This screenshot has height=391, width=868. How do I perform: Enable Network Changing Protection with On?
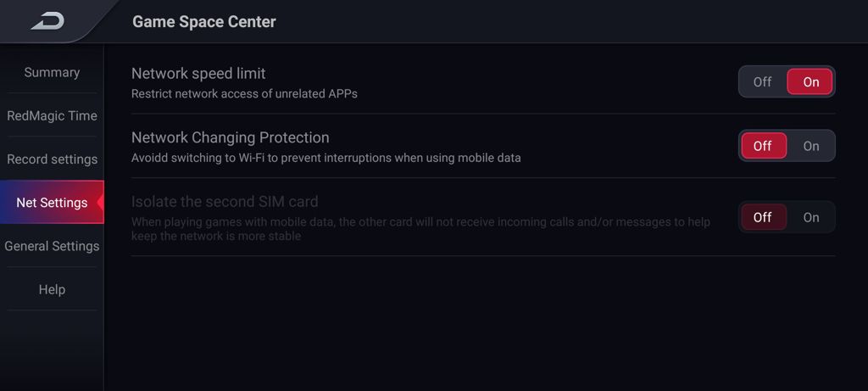pyautogui.click(x=810, y=146)
